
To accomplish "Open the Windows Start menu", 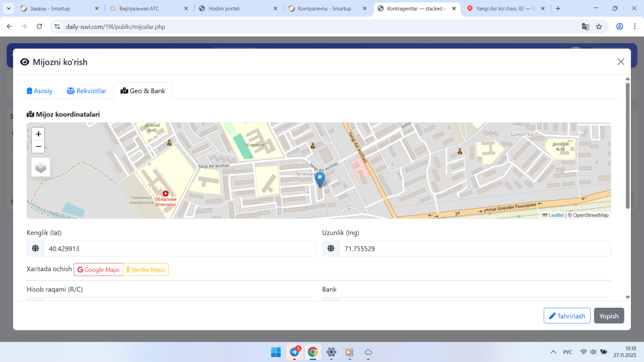I will coord(276,352).
